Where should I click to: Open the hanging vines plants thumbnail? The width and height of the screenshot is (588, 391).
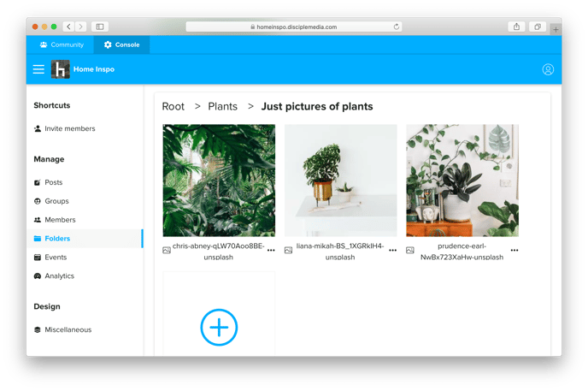pyautogui.click(x=462, y=181)
